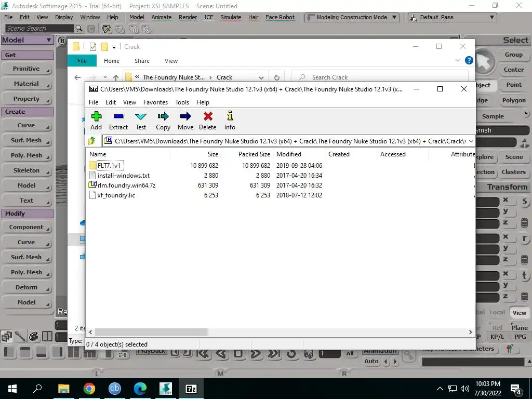This screenshot has width=532, height=399.
Task: Click the 7-Zip Test toolbar icon
Action: tap(141, 116)
